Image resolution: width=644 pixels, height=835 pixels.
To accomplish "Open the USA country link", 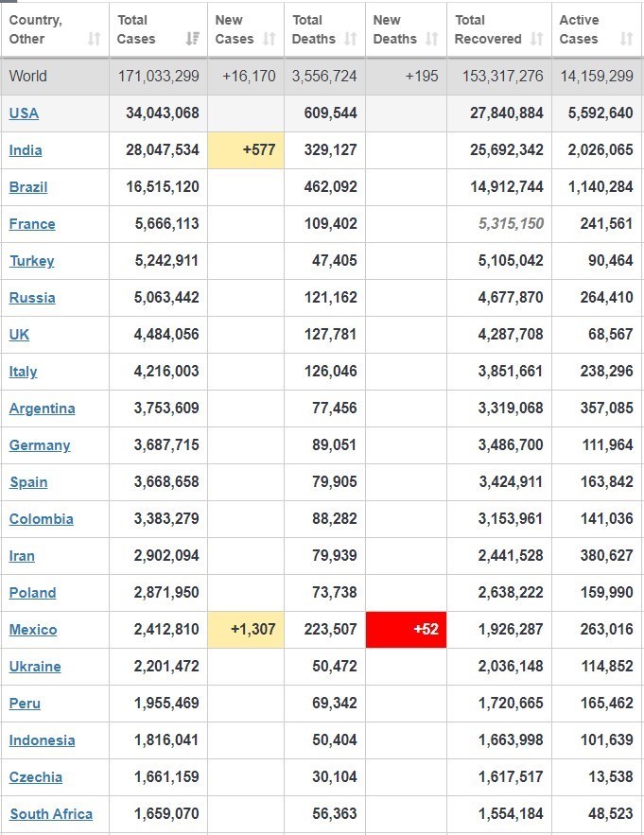I will [24, 113].
